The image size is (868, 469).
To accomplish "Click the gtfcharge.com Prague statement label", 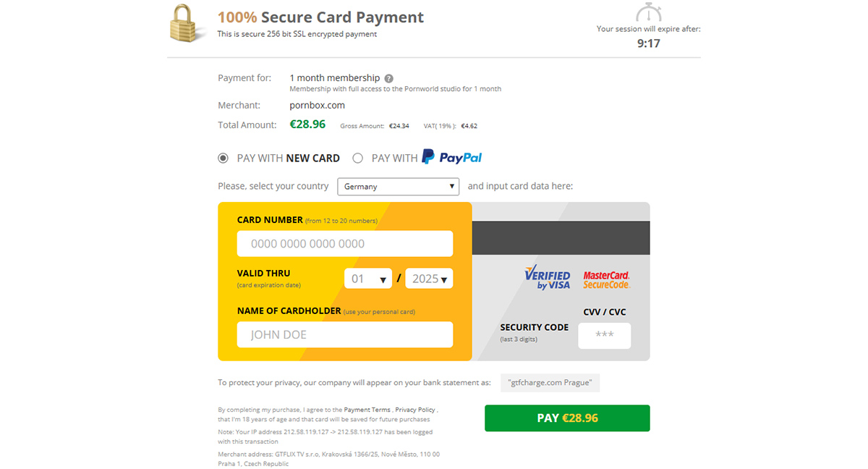I will point(550,383).
